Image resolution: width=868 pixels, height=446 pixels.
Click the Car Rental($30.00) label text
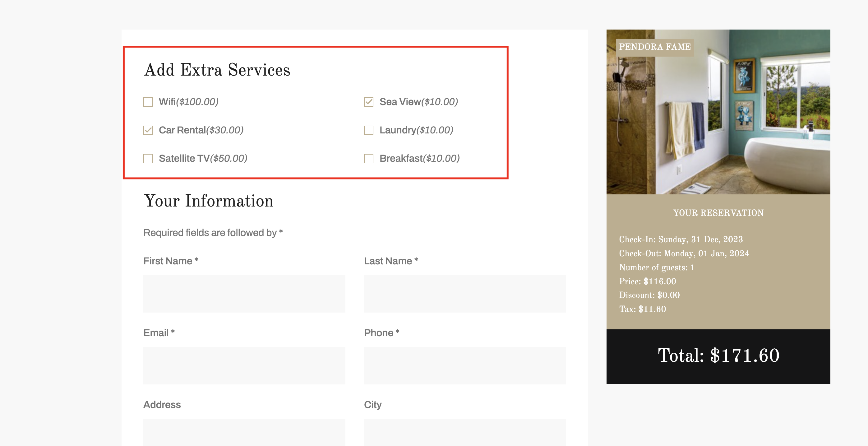201,130
